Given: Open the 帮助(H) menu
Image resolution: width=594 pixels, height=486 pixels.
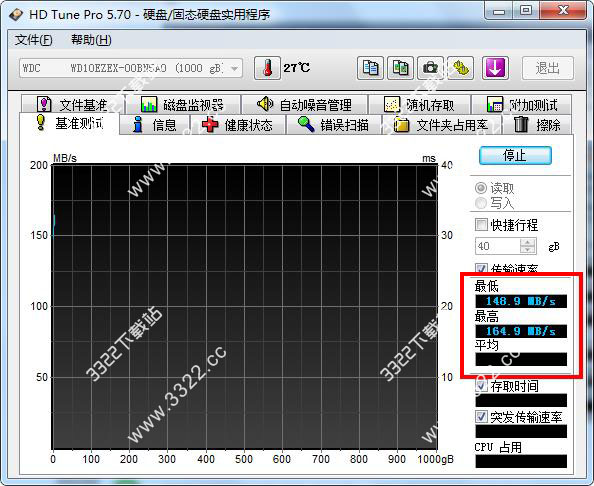Looking at the screenshot, I should 91,40.
